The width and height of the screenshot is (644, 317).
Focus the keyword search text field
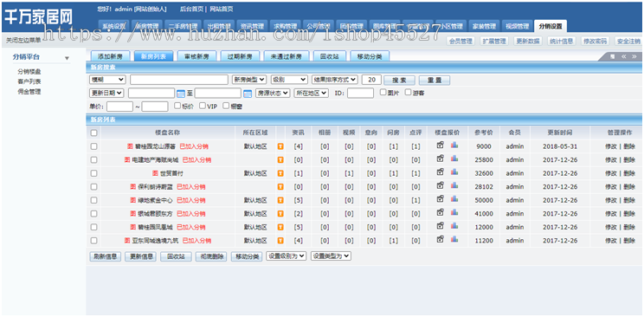(179, 80)
